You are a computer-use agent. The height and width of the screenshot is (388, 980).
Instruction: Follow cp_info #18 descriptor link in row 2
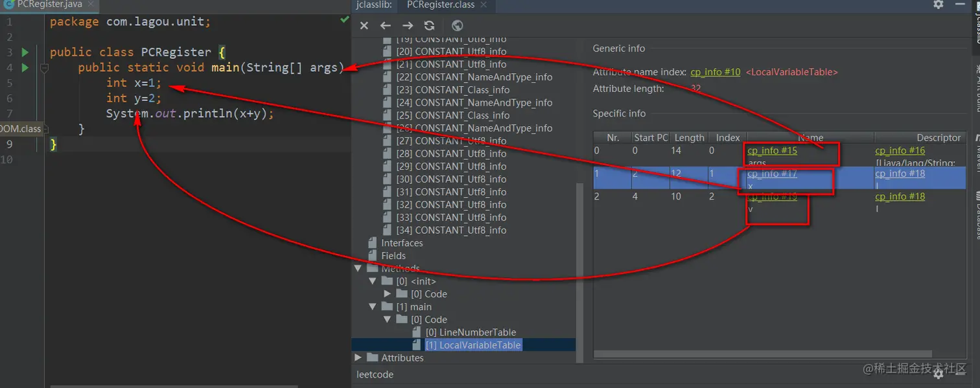coord(900,196)
